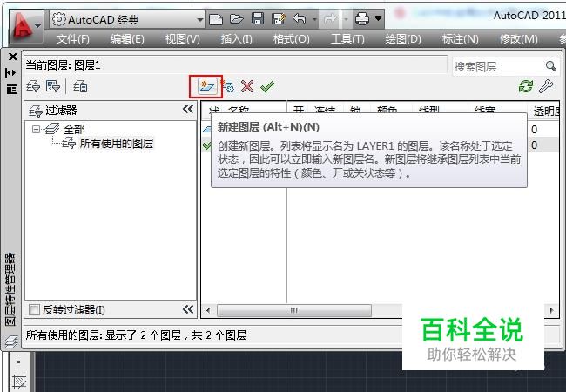Image resolution: width=566 pixels, height=392 pixels.
Task: Open the 视图(V) menu
Action: pos(182,38)
